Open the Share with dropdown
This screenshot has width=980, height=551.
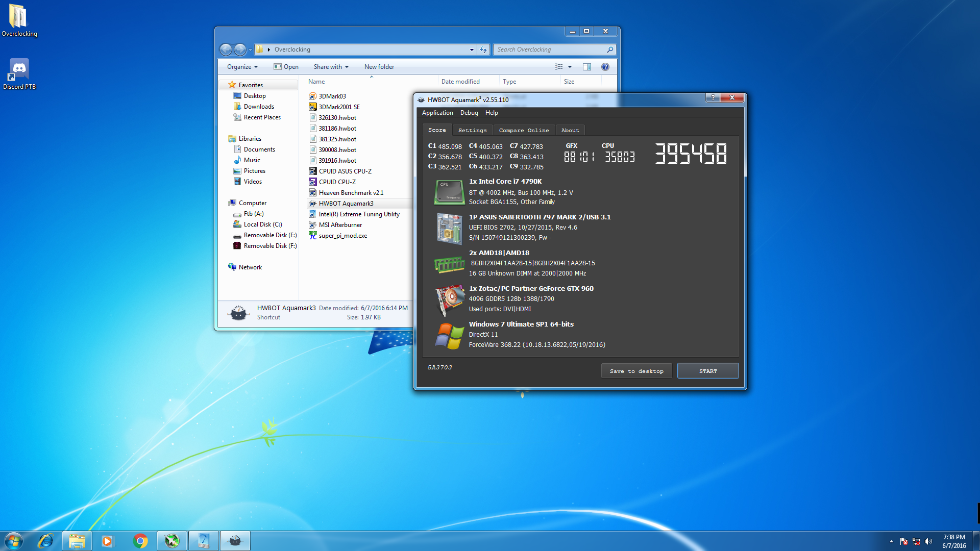click(x=331, y=67)
